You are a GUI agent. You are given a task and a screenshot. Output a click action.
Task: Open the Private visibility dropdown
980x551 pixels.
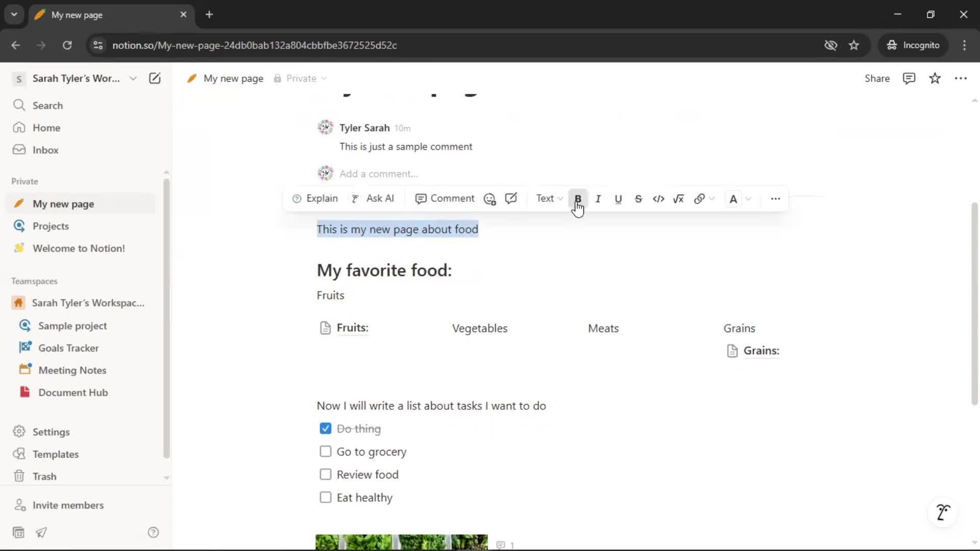tap(300, 79)
